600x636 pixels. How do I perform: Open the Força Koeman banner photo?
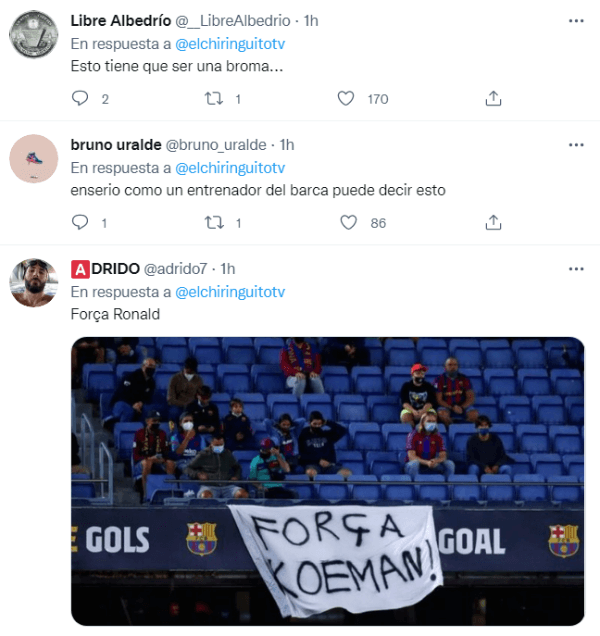pyautogui.click(x=328, y=481)
